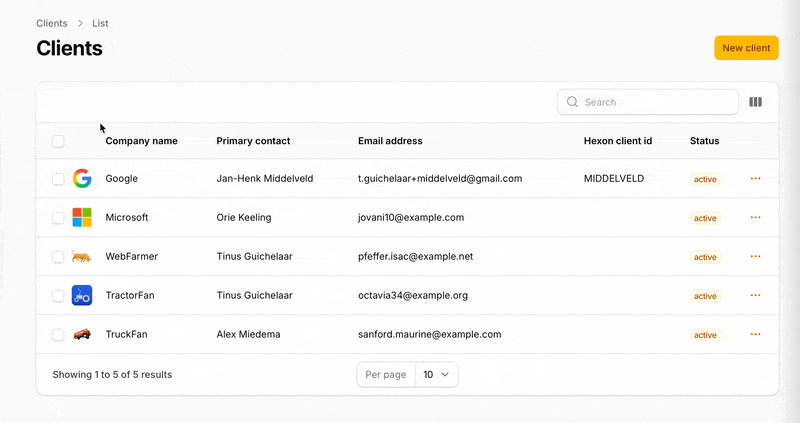The image size is (800, 423).
Task: Click the Primary contact column header
Action: [253, 141]
